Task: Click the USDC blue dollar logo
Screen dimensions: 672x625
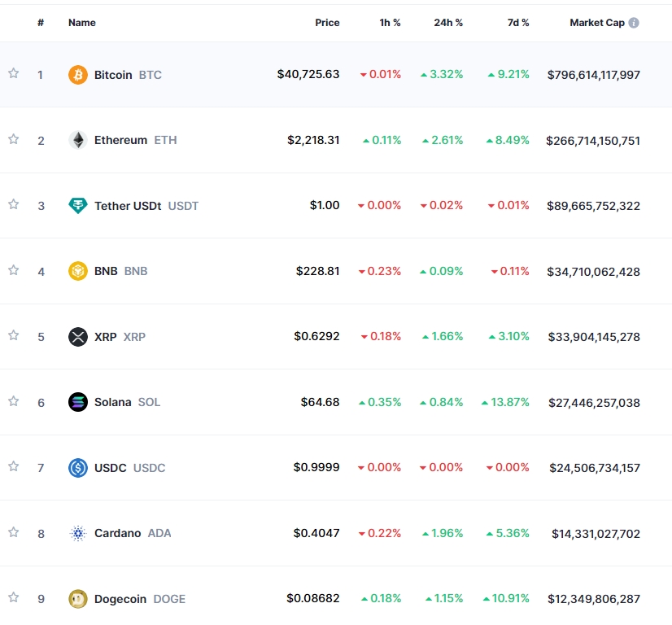Action: (x=77, y=467)
